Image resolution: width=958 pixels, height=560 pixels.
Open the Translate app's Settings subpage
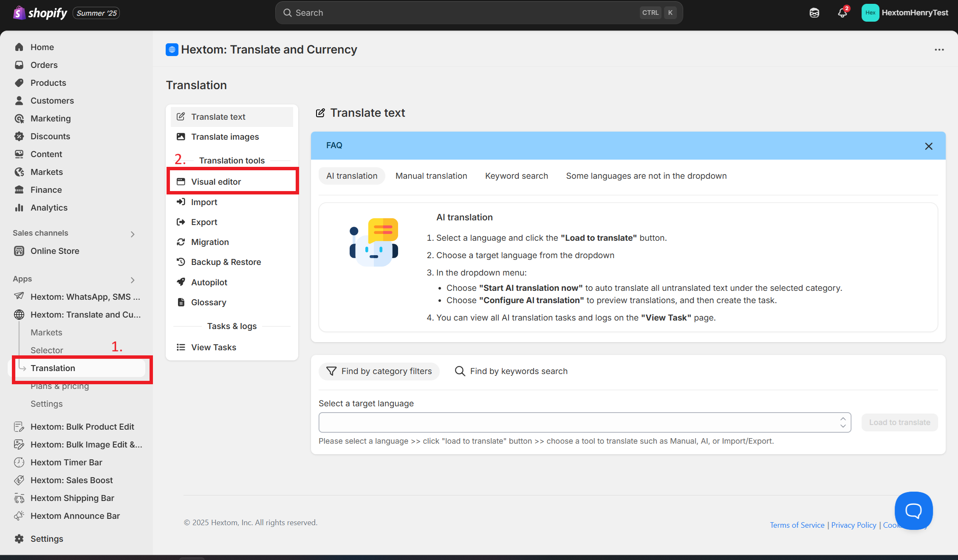(x=46, y=404)
